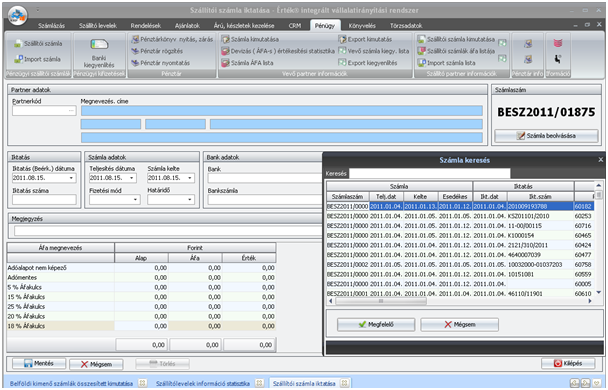Screen dimensions: 608x390
Task: Close the Belföldi kimenő számlák összesített kimutatása tab
Action: click(142, 383)
